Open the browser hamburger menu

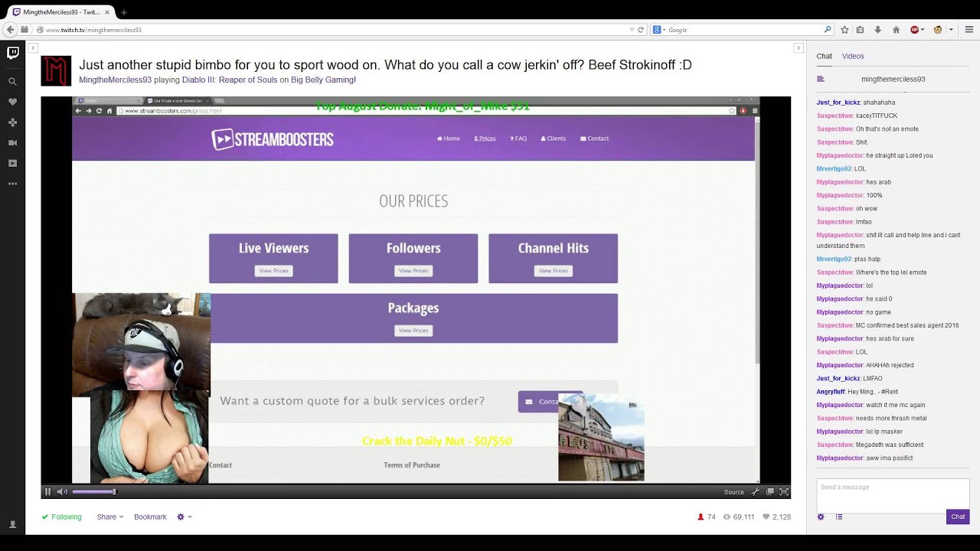click(x=969, y=30)
